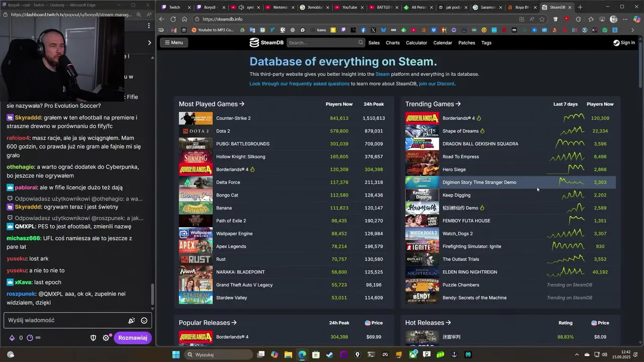Open emoji picker in chat
Screen dimensions: 644x362
pyautogui.click(x=144, y=320)
